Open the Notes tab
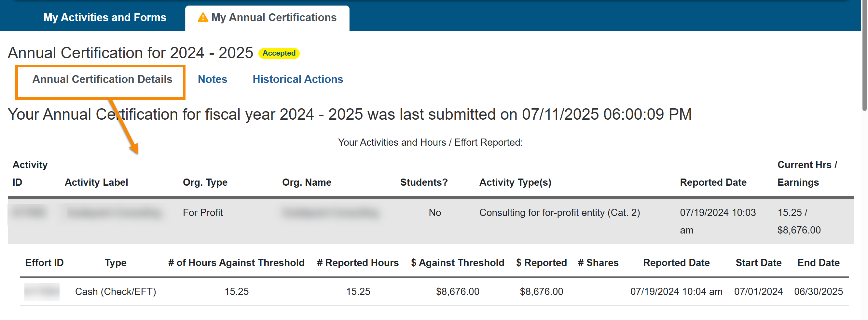 pyautogui.click(x=212, y=79)
